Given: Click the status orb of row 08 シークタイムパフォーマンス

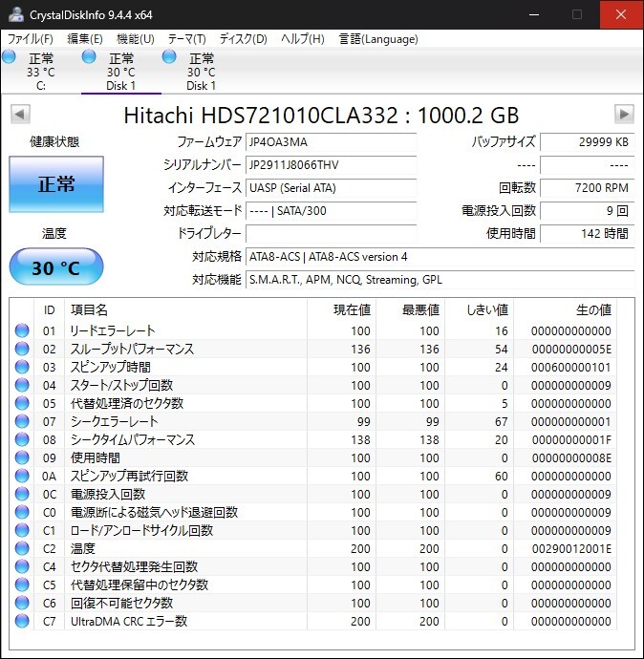Looking at the screenshot, I should [x=22, y=439].
